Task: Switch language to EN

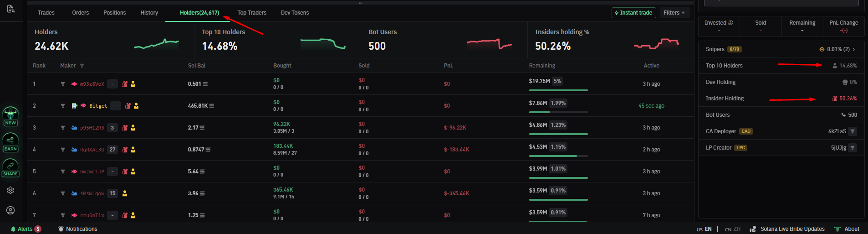Action: tap(704, 229)
